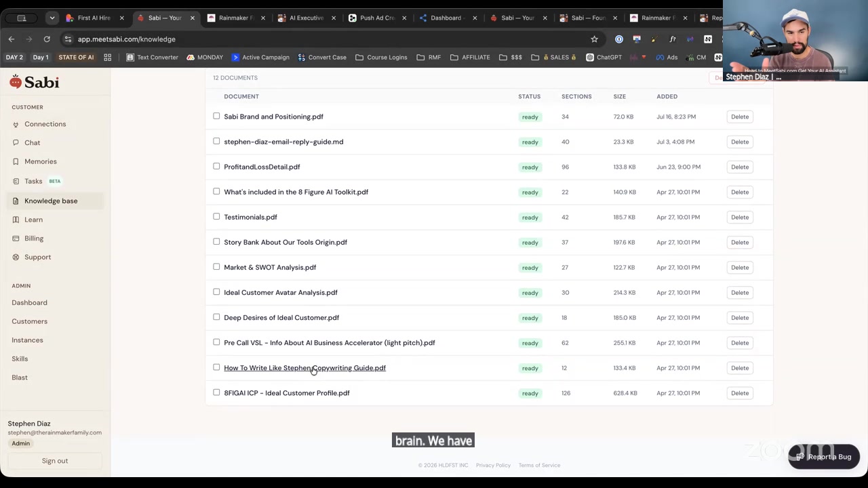Switch to the Dashboard browser tab
Viewport: 868px width, 488px height.
(x=446, y=18)
